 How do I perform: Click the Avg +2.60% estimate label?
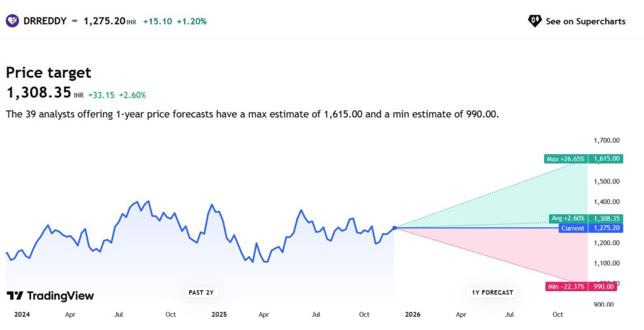[x=567, y=219]
